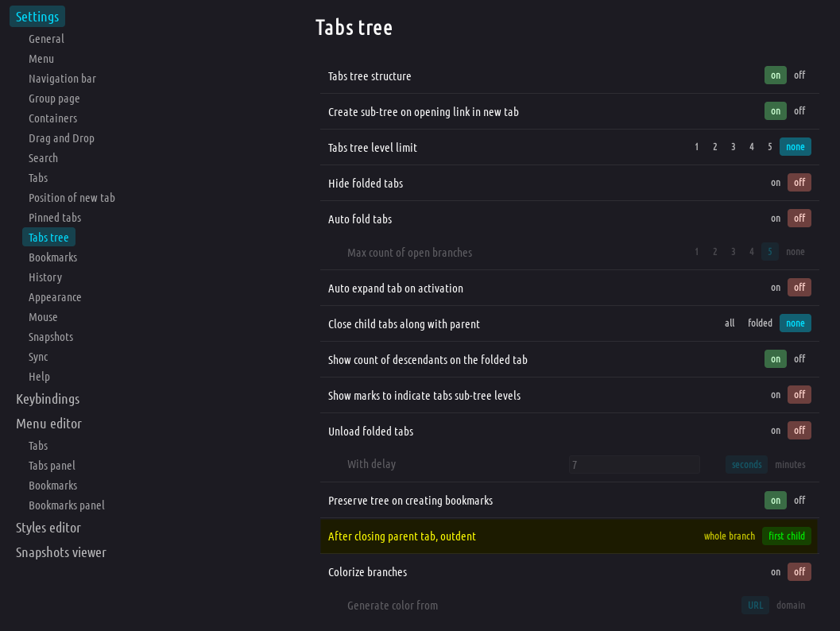Open Snapshots viewer page
The width and height of the screenshot is (840, 631).
(61, 552)
